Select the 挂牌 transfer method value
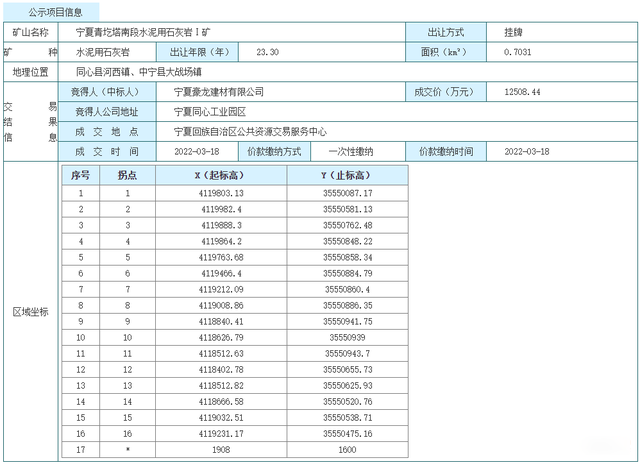Viewport: 640px width, 465px height. [519, 32]
